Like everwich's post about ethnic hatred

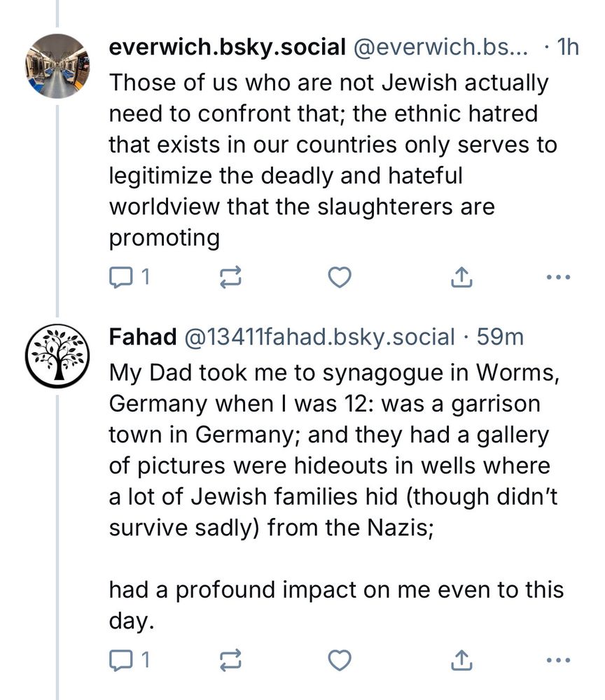pyautogui.click(x=340, y=278)
